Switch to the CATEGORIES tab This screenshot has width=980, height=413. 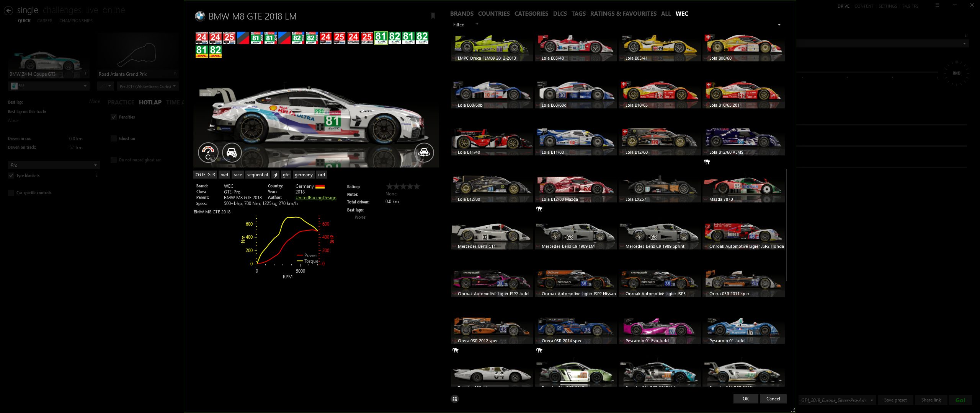click(x=531, y=14)
